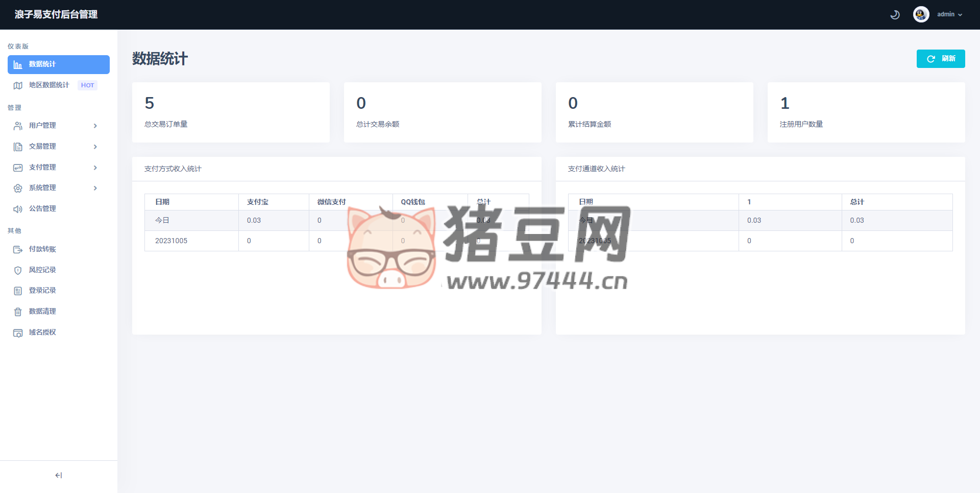The width and height of the screenshot is (980, 493).
Task: Open 用户管理 menu label
Action: [x=42, y=126]
